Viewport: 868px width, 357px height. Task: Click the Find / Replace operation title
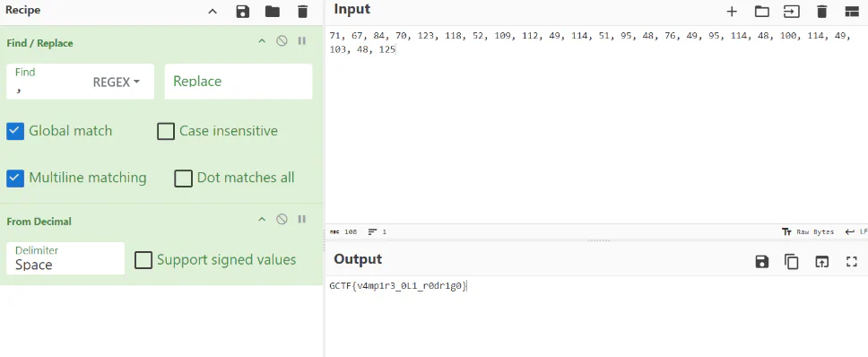click(39, 43)
